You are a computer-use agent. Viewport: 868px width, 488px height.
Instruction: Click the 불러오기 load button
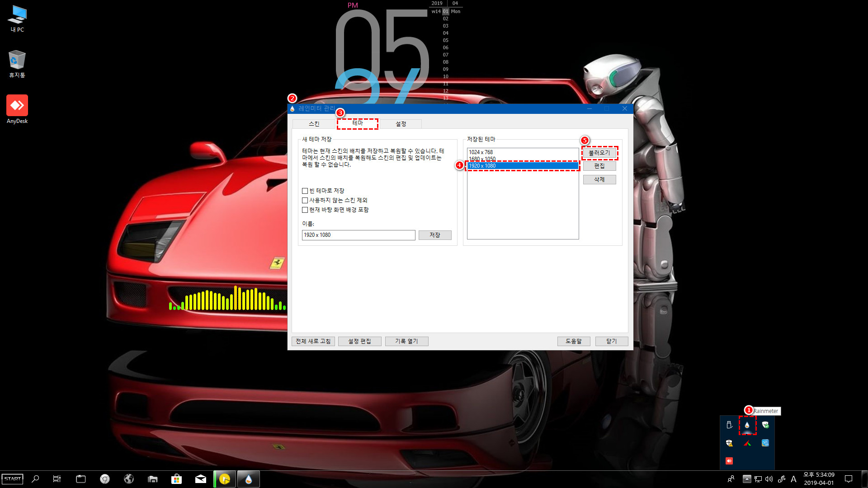(x=599, y=153)
